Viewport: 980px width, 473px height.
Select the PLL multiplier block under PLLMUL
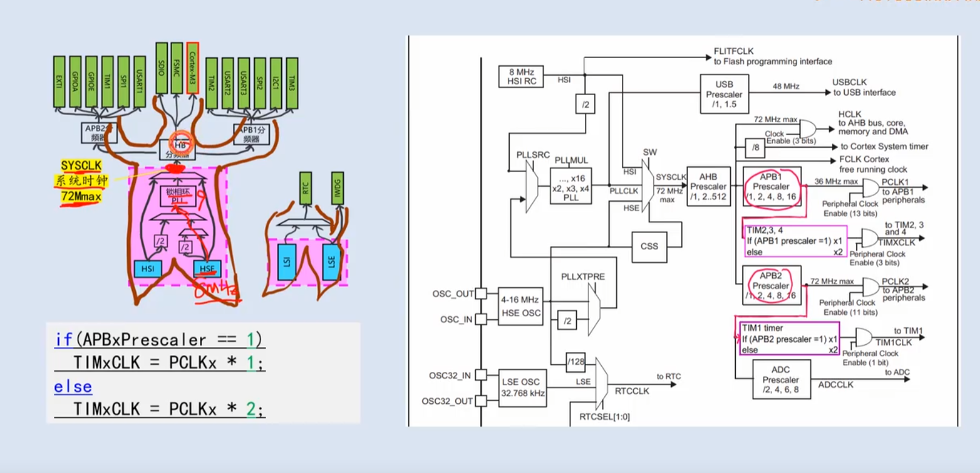(x=571, y=187)
